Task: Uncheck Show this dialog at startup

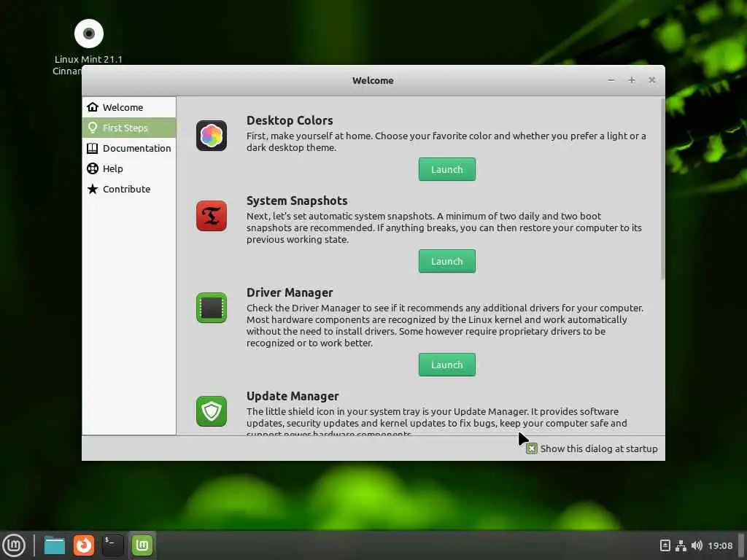Action: [x=532, y=448]
